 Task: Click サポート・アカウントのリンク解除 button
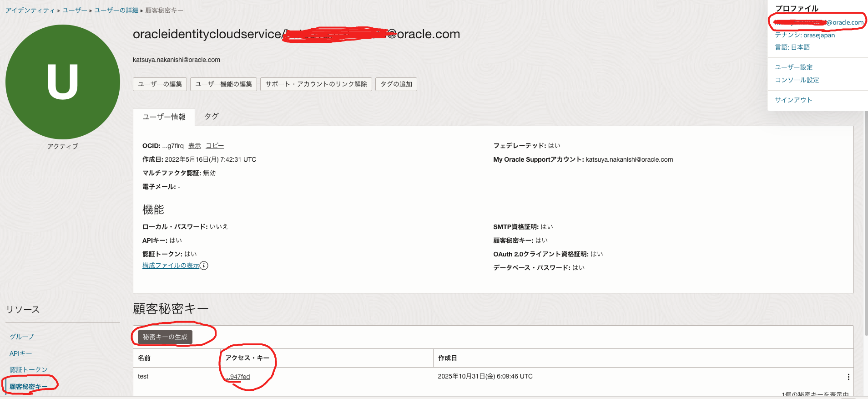tap(316, 84)
